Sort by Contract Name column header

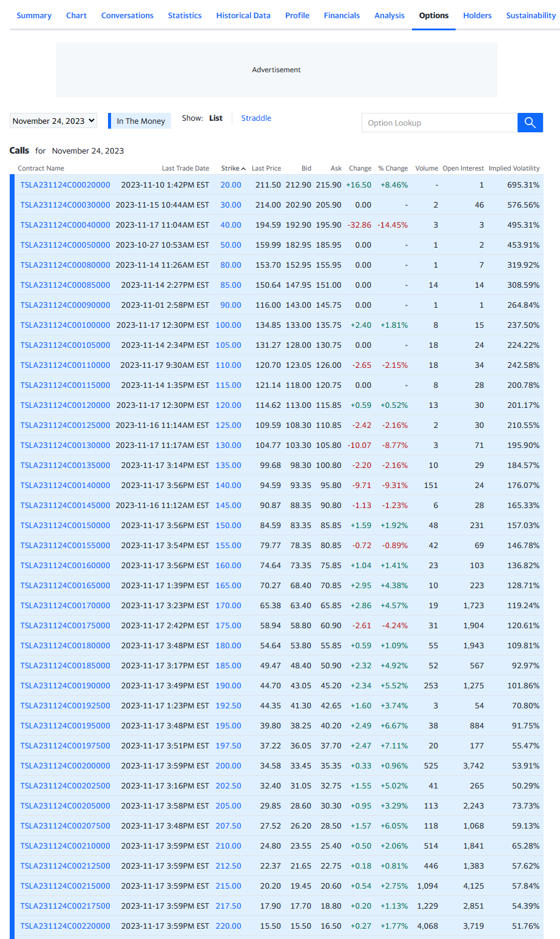click(41, 168)
